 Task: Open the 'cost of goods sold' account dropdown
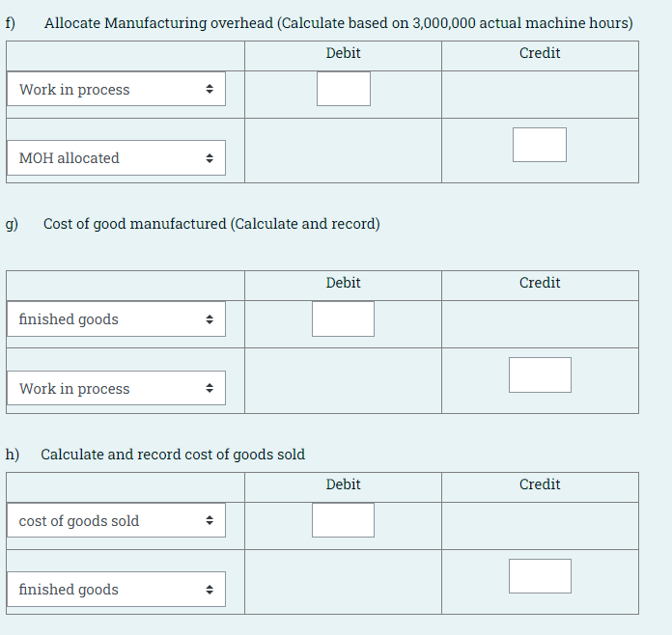(x=116, y=520)
